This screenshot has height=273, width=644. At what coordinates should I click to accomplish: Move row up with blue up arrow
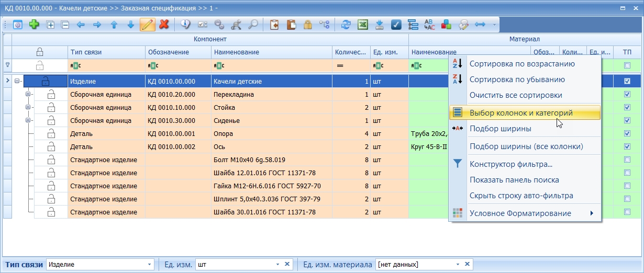(x=114, y=25)
